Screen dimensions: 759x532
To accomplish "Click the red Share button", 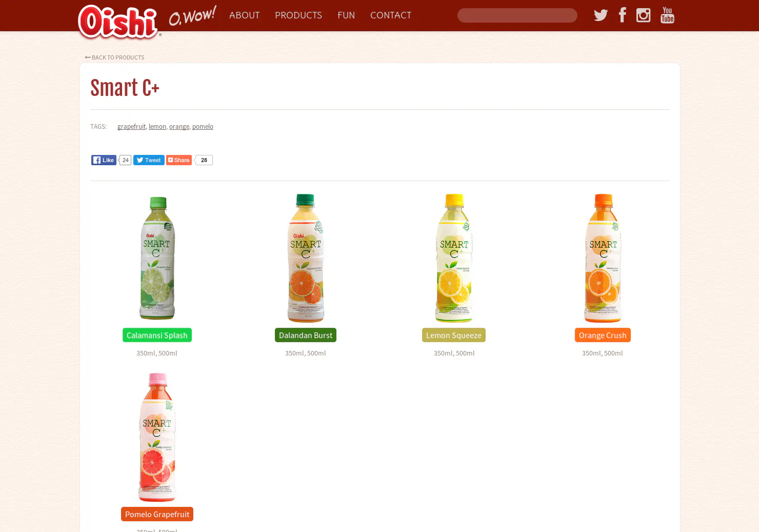I will point(179,160).
